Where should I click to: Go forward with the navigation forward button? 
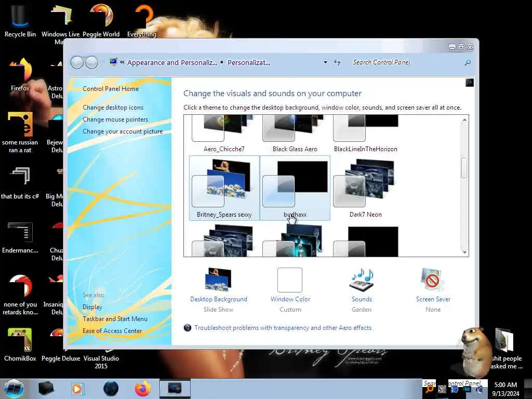click(x=91, y=62)
